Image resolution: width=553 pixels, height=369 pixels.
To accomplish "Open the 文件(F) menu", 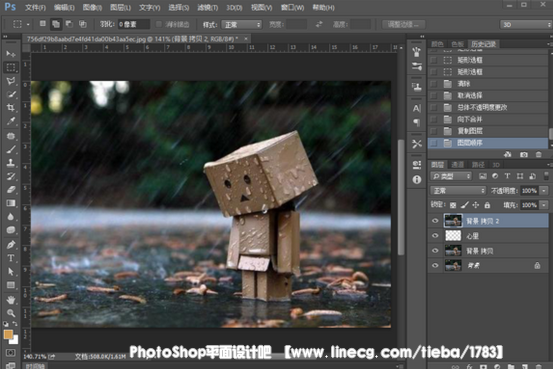I will pyautogui.click(x=35, y=7).
